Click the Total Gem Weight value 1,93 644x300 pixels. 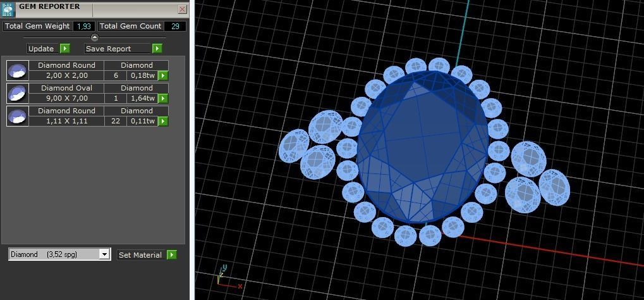[x=84, y=27]
